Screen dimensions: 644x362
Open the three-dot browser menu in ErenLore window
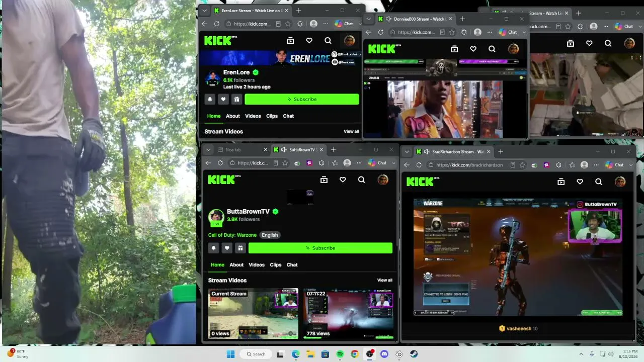326,24
